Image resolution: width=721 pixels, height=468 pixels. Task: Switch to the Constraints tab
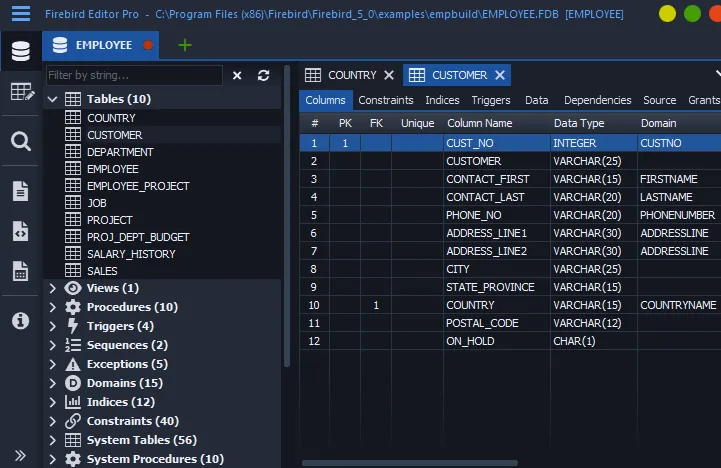386,100
